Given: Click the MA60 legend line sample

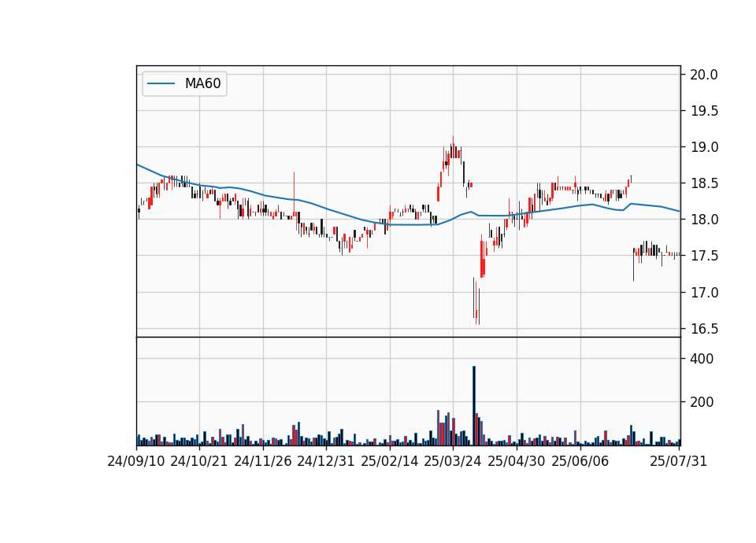Looking at the screenshot, I should (161, 83).
